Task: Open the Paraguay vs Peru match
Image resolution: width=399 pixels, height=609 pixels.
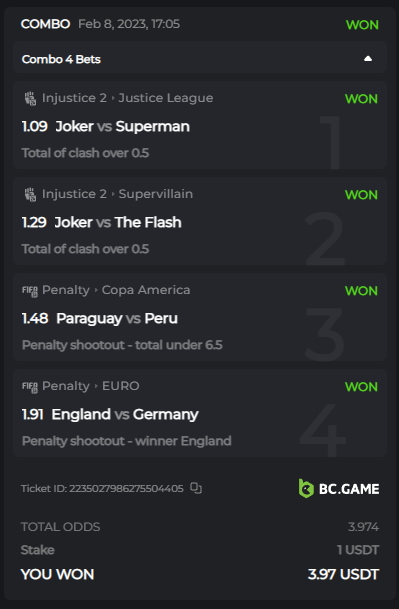Action: tap(117, 318)
